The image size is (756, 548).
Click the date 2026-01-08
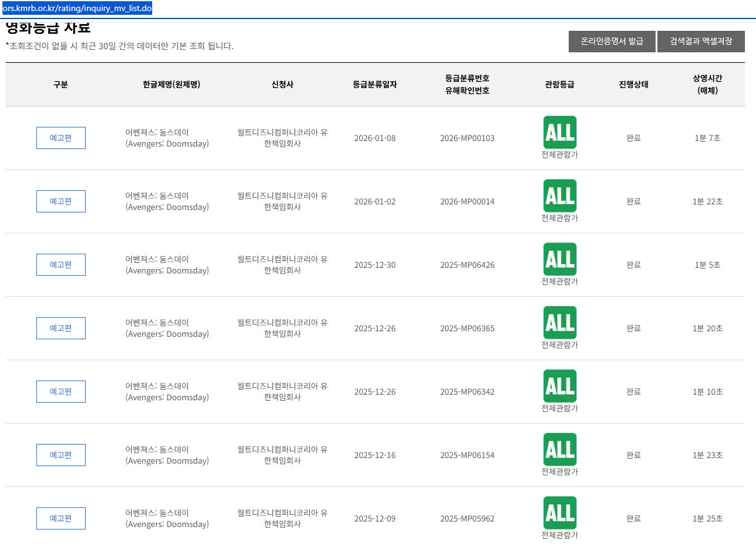[x=375, y=138]
